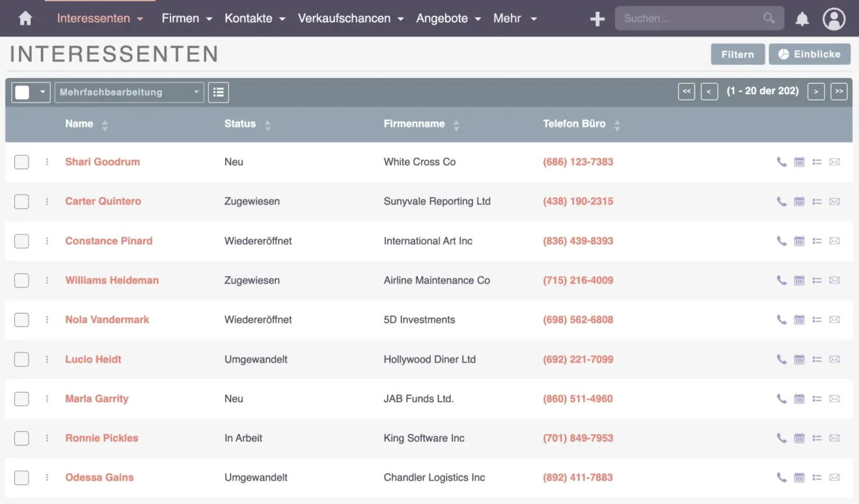Open the Mehr dropdown in the navigation
Screen dimensions: 859x504
[x=515, y=18]
